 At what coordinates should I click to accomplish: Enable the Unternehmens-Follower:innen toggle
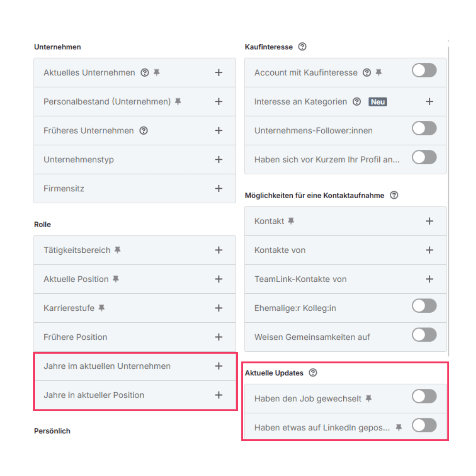point(424,128)
